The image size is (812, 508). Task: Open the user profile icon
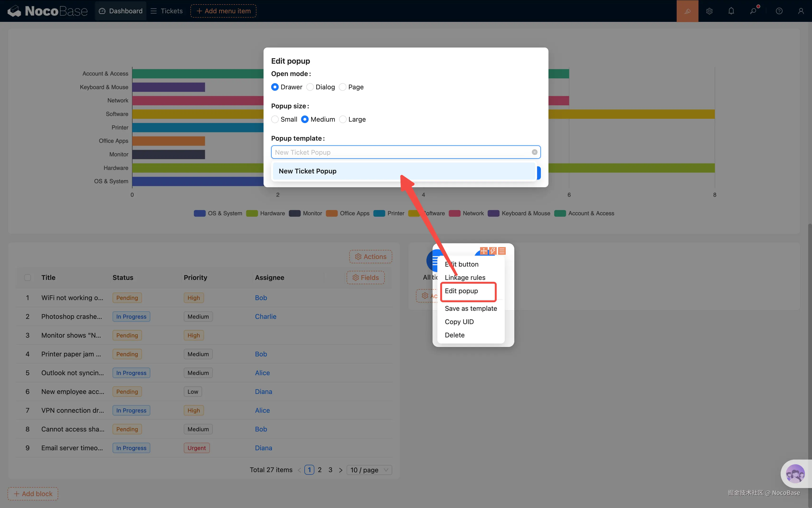[x=801, y=11]
